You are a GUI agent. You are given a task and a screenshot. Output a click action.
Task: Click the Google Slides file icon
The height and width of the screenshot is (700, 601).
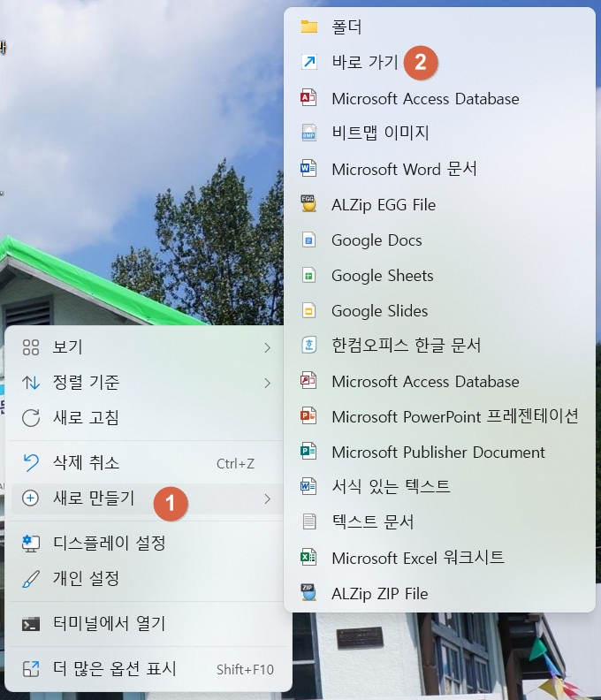point(308,311)
